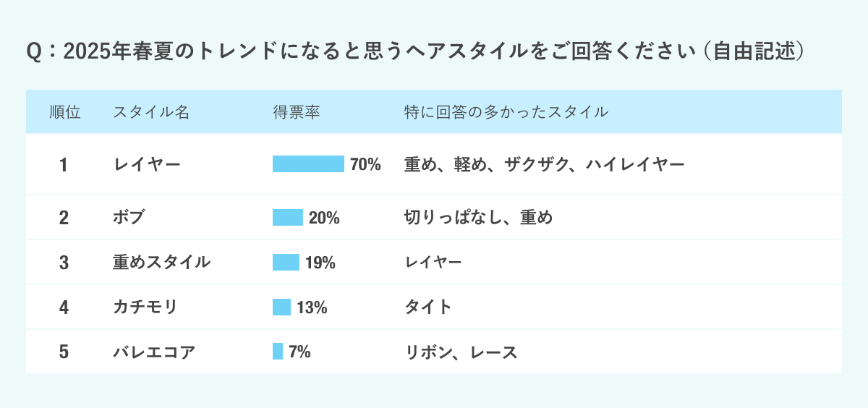Click the 19% bar for 重めスタイル

286,262
